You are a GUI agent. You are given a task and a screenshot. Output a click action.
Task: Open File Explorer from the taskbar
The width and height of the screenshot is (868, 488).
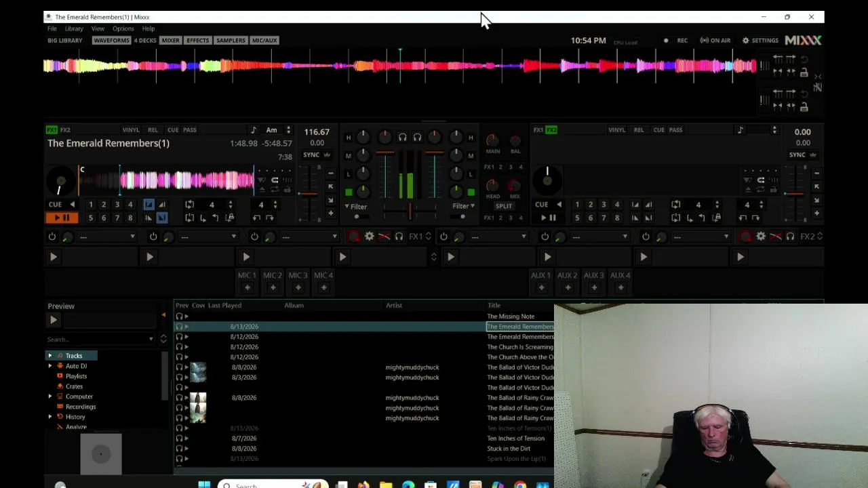pyautogui.click(x=386, y=485)
